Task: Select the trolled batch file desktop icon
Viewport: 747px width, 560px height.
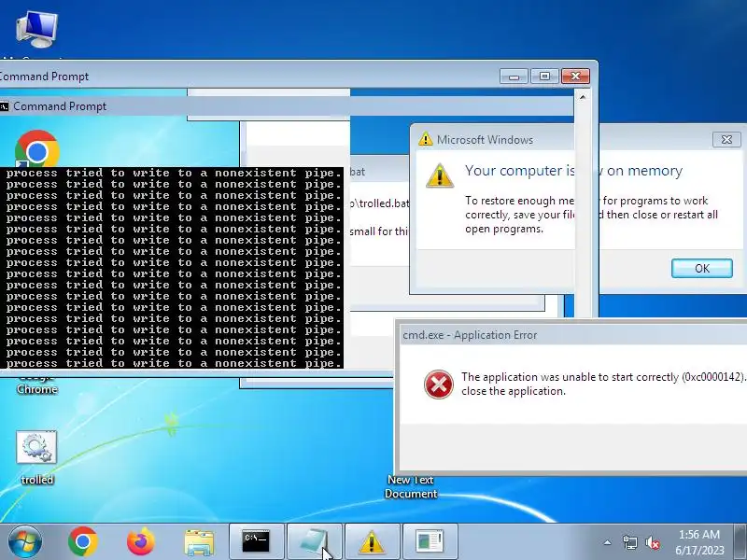Action: point(36,457)
